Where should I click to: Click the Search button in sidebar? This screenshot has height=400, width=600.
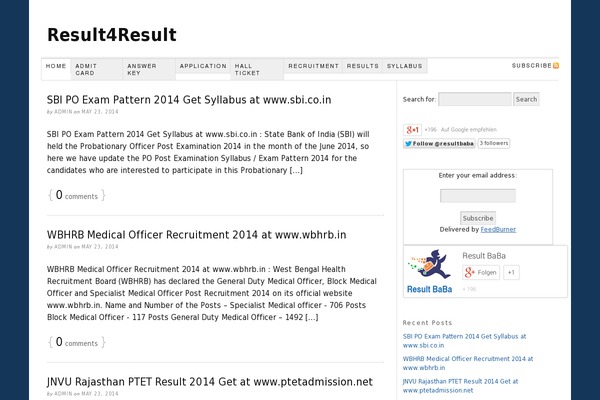[x=526, y=99]
